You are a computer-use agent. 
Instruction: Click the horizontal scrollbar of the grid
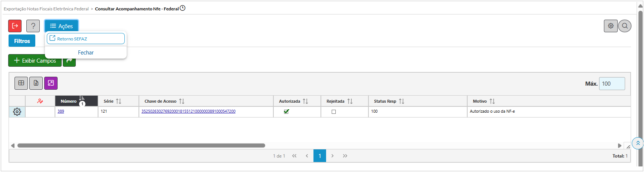141,146
